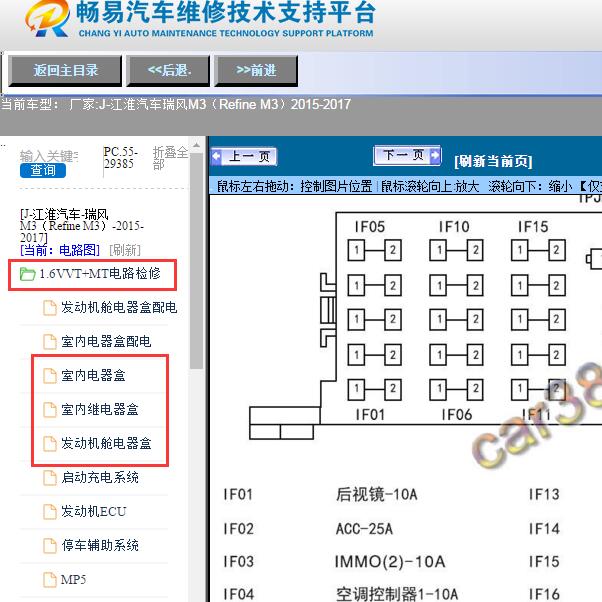Screen dimensions: 602x602
Task: Click 折叠全部 to collapse all
Action: point(170,158)
